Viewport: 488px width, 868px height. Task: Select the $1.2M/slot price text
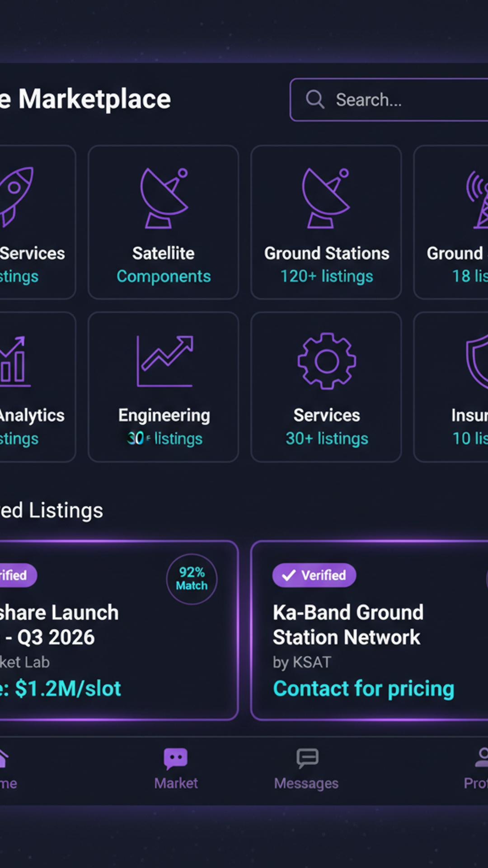click(68, 689)
